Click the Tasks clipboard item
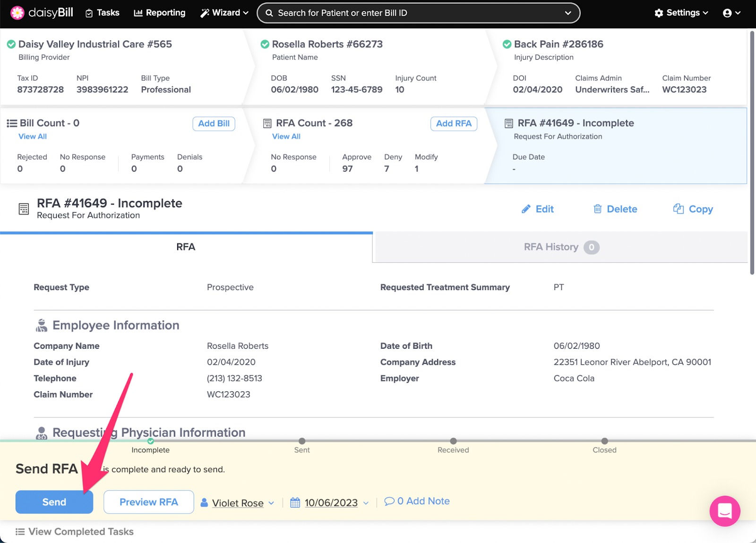The image size is (756, 543). 102,13
